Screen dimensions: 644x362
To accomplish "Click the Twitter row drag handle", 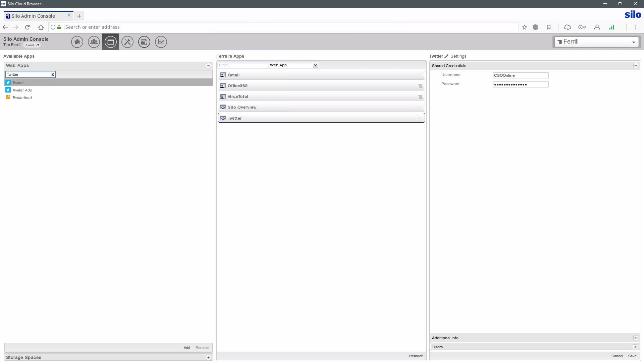I will click(x=420, y=119).
